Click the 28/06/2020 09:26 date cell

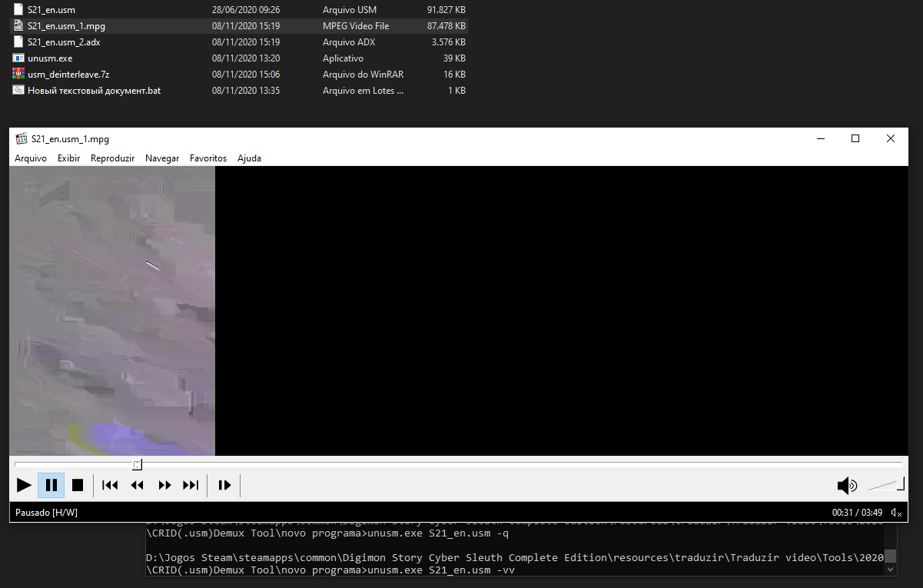[246, 10]
